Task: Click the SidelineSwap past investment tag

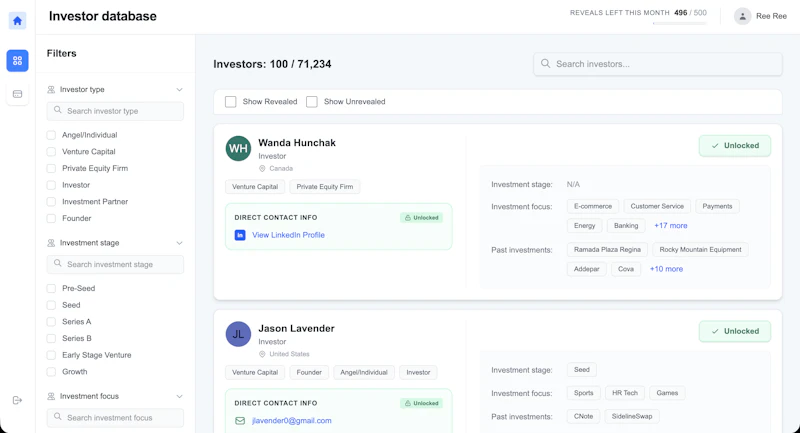Action: (632, 416)
